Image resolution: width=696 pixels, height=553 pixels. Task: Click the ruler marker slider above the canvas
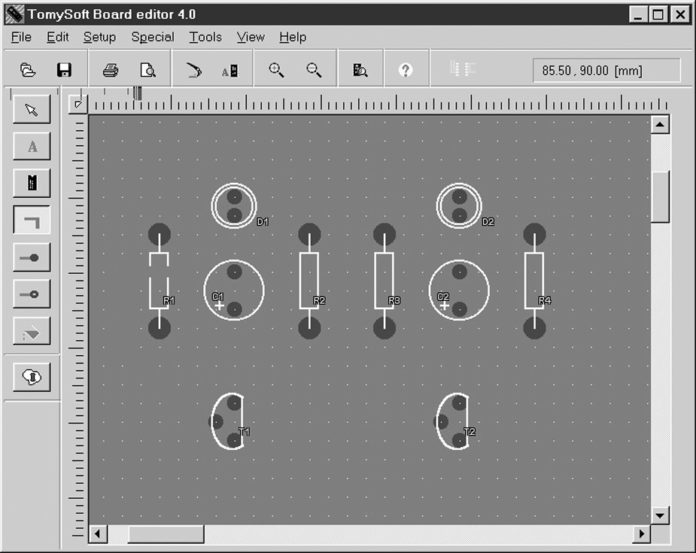[138, 93]
